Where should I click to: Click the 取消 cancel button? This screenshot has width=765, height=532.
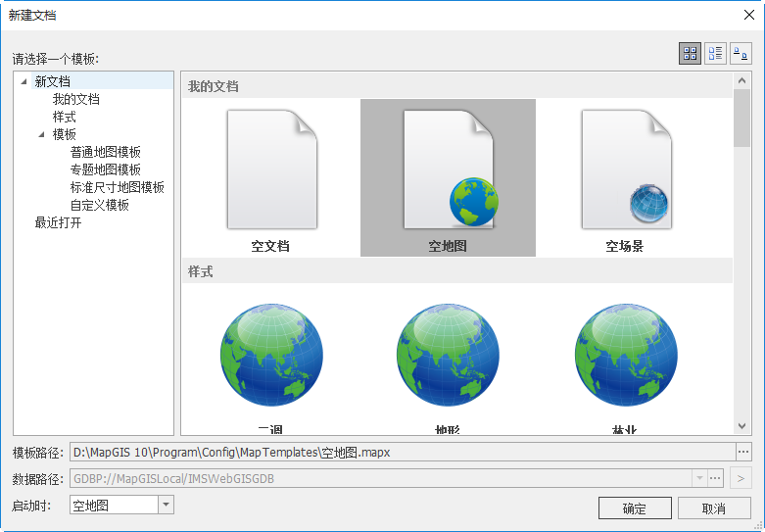714,508
